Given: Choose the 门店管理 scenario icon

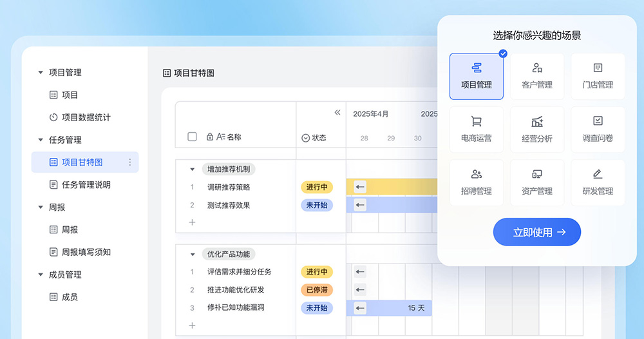Looking at the screenshot, I should [x=597, y=68].
